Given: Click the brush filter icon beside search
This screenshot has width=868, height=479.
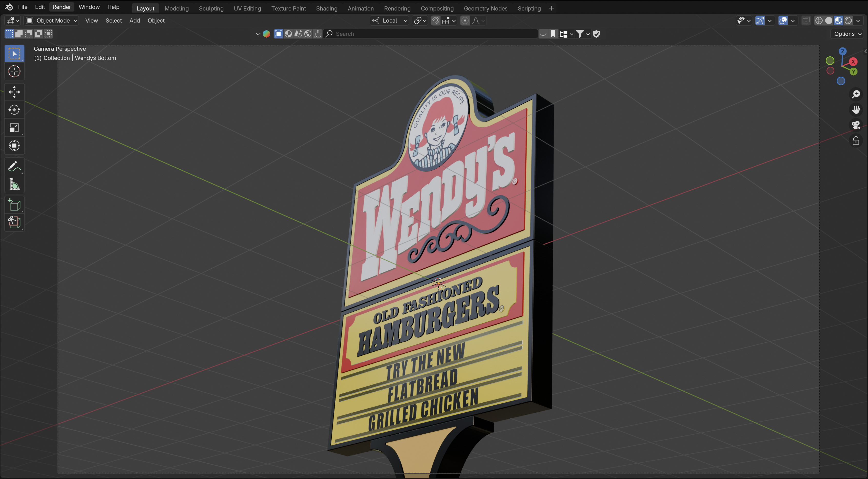Looking at the screenshot, I should [317, 34].
